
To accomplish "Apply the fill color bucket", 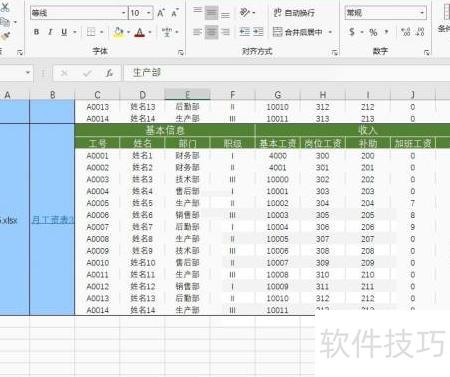I will pyautogui.click(x=119, y=32).
